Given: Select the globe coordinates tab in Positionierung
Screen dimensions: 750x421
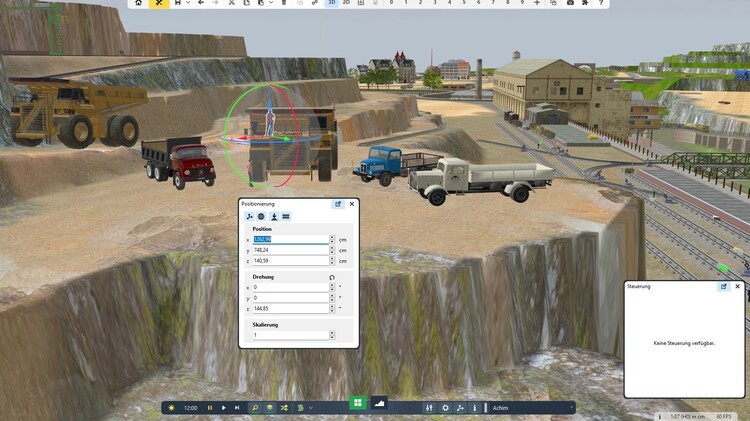Looking at the screenshot, I should [x=261, y=216].
